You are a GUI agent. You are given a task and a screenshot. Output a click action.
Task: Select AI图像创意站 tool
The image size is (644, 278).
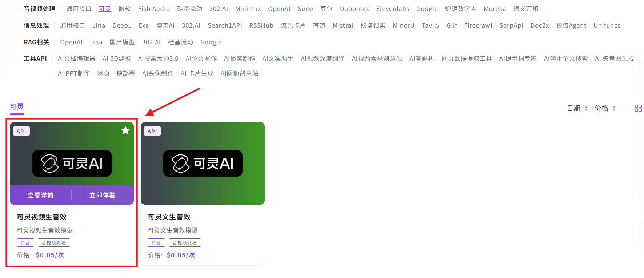pos(239,73)
